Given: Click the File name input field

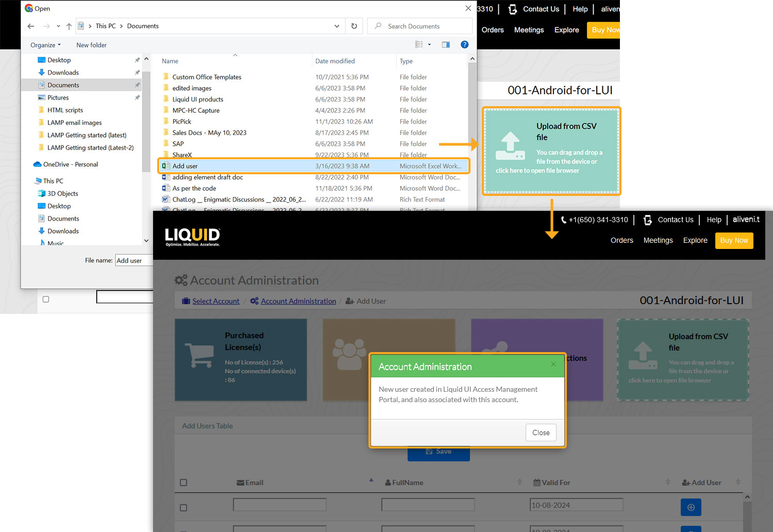Looking at the screenshot, I should click(x=135, y=260).
